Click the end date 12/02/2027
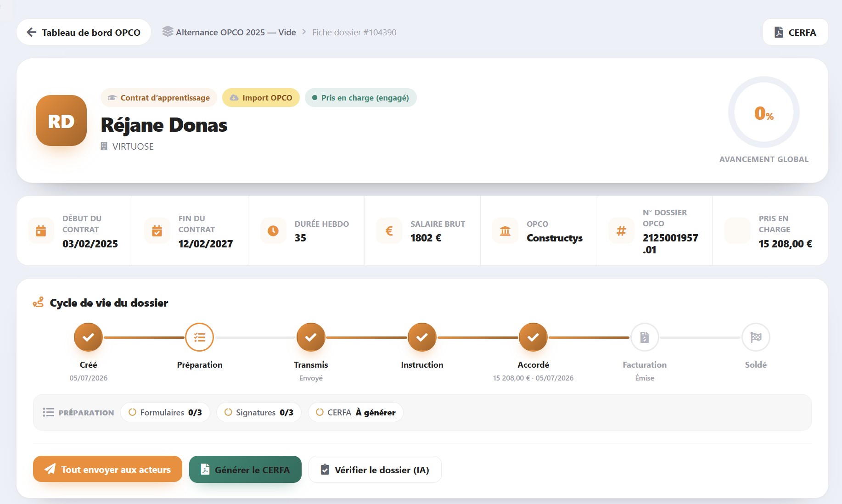 pyautogui.click(x=206, y=244)
